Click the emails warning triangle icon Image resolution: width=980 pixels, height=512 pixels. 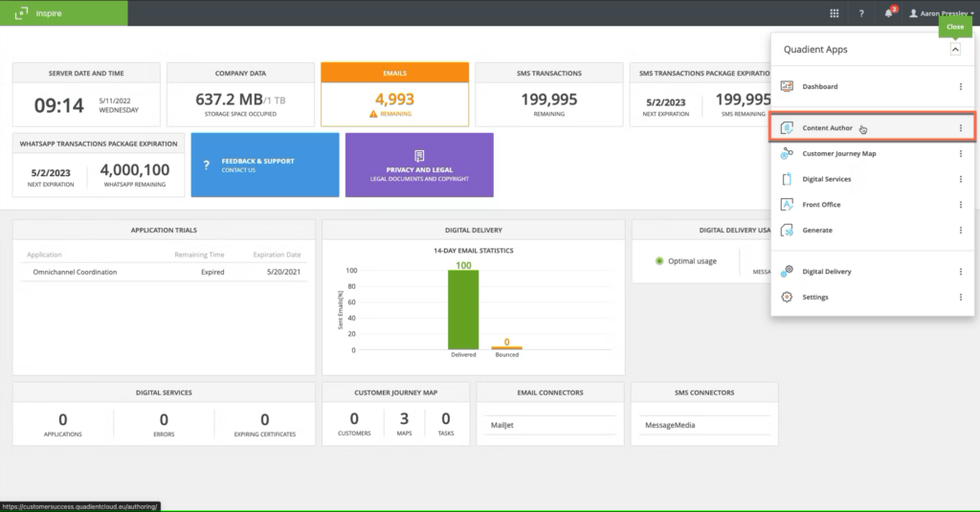pos(373,114)
